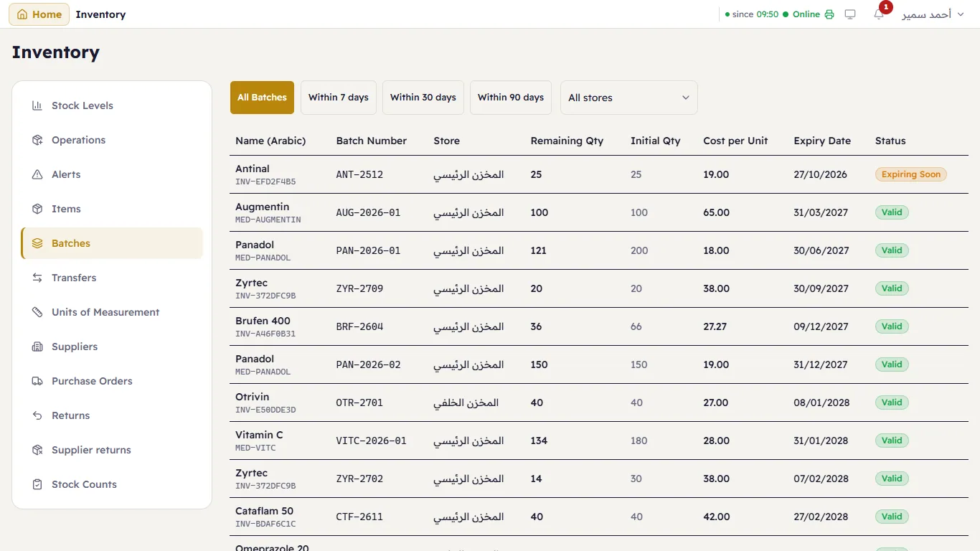The width and height of the screenshot is (980, 551).
Task: Click the printer icon in header
Action: pyautogui.click(x=829, y=14)
